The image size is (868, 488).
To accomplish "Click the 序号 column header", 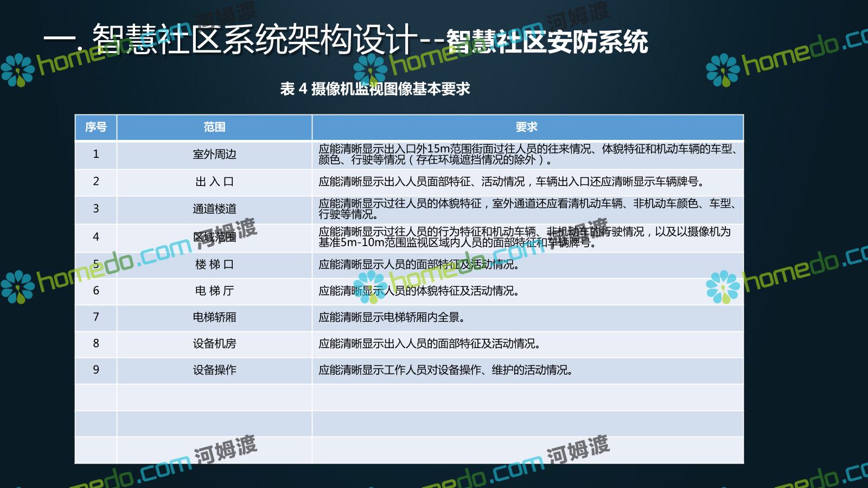I will click(96, 127).
